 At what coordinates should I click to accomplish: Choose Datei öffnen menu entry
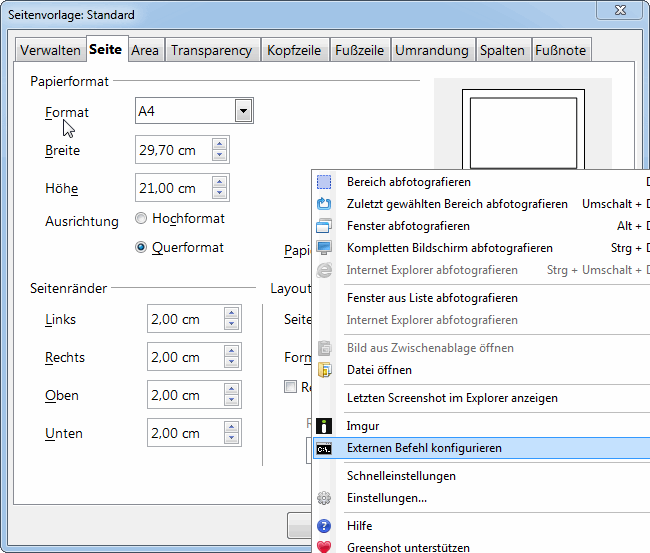481,370
